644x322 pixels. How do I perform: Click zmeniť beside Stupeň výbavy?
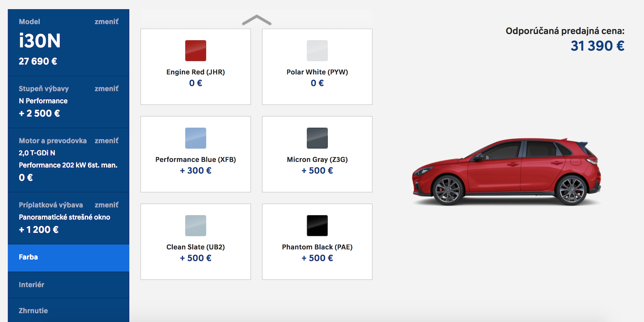click(x=106, y=89)
